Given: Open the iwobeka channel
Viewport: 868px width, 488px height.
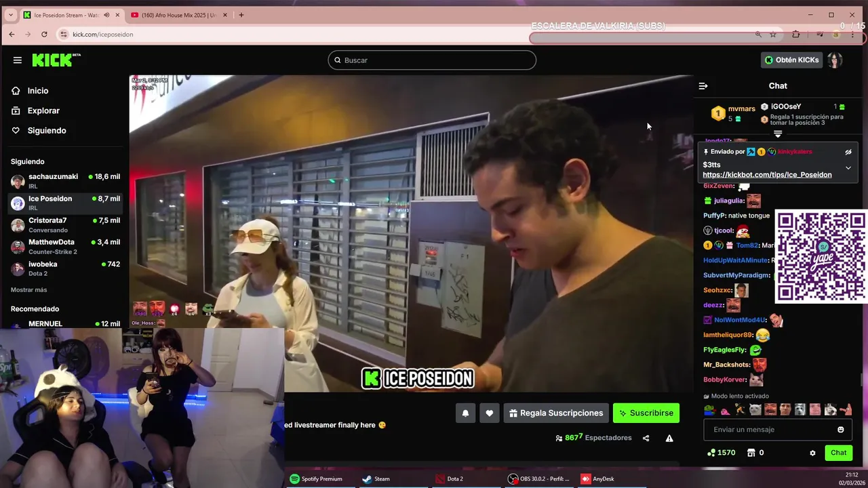Looking at the screenshot, I should pyautogui.click(x=65, y=268).
